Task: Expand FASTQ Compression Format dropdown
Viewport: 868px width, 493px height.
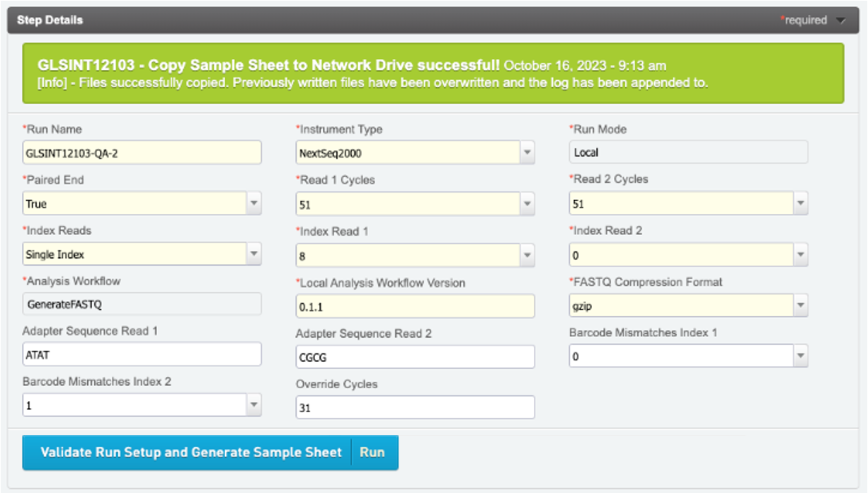Action: pos(800,305)
